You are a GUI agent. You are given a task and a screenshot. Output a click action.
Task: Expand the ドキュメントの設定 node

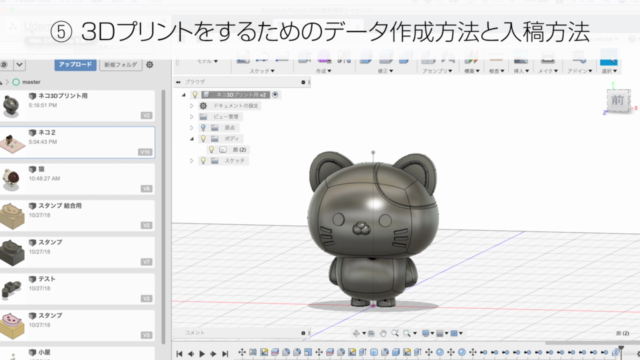click(191, 106)
